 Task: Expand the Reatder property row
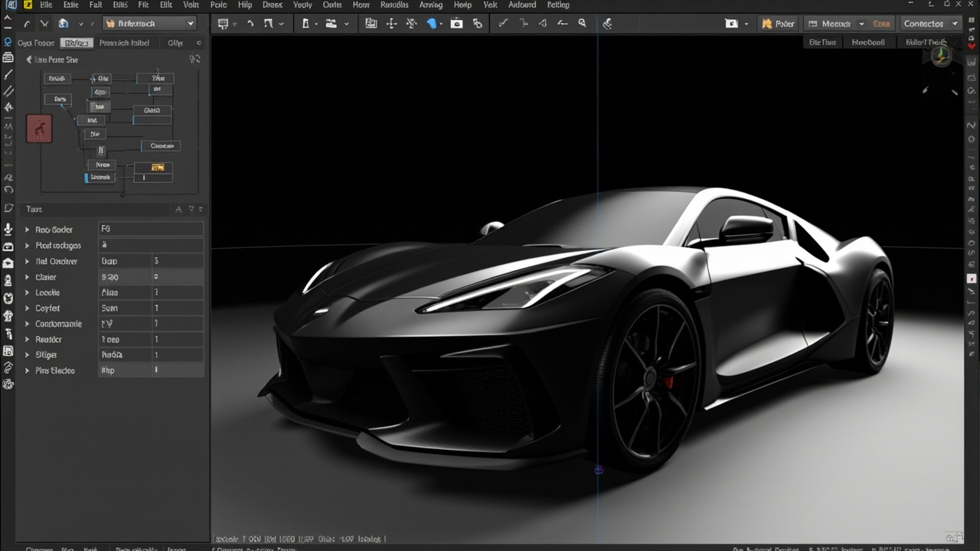[27, 339]
